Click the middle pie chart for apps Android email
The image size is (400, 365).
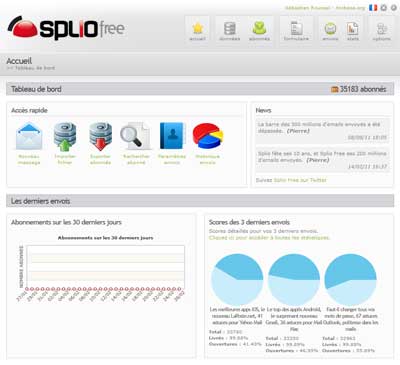(x=294, y=280)
